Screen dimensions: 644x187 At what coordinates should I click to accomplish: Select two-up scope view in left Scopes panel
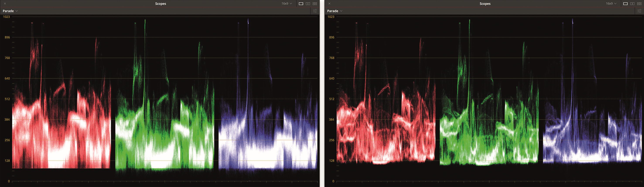308,4
